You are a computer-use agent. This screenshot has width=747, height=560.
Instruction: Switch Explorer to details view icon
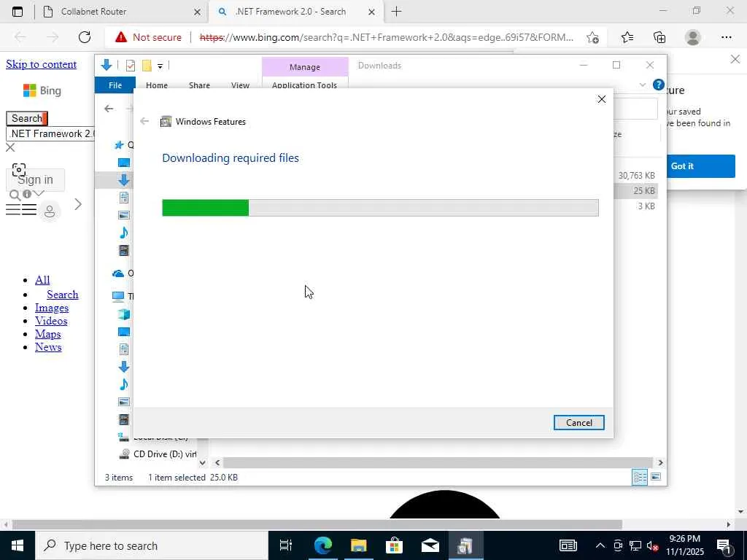(x=639, y=477)
